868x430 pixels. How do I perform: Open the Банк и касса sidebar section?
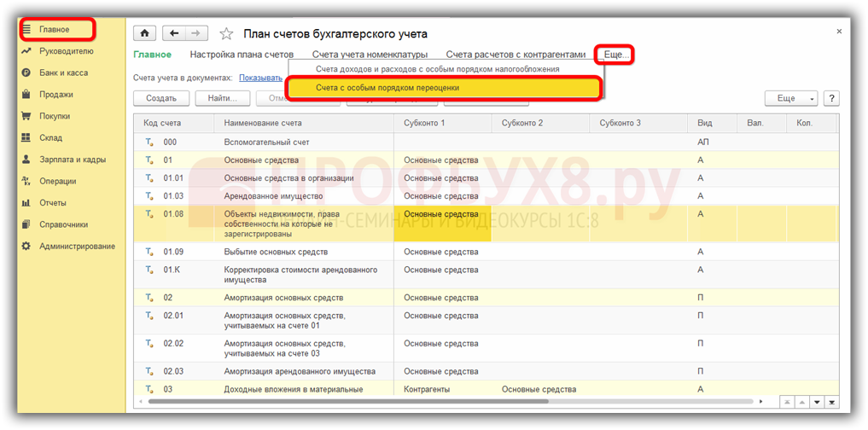click(63, 73)
